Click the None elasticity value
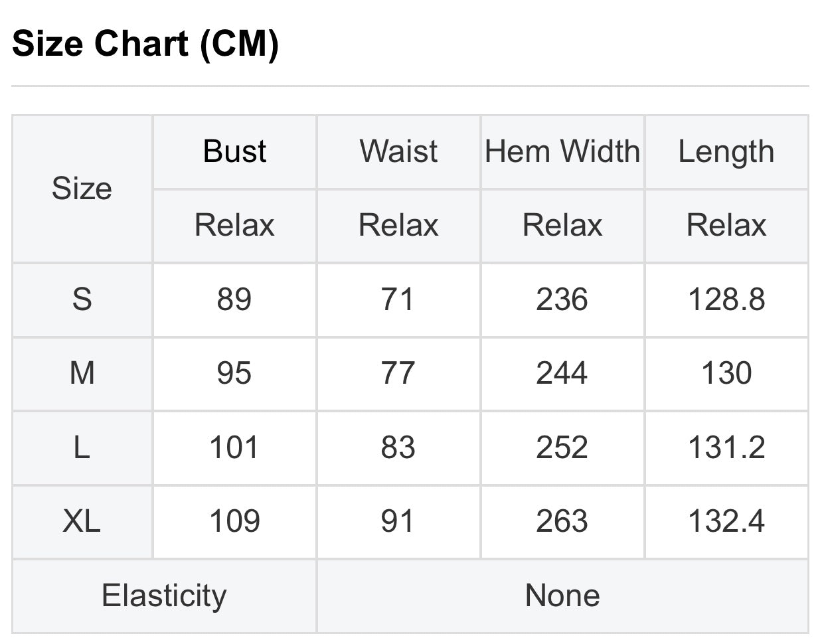 click(x=562, y=596)
